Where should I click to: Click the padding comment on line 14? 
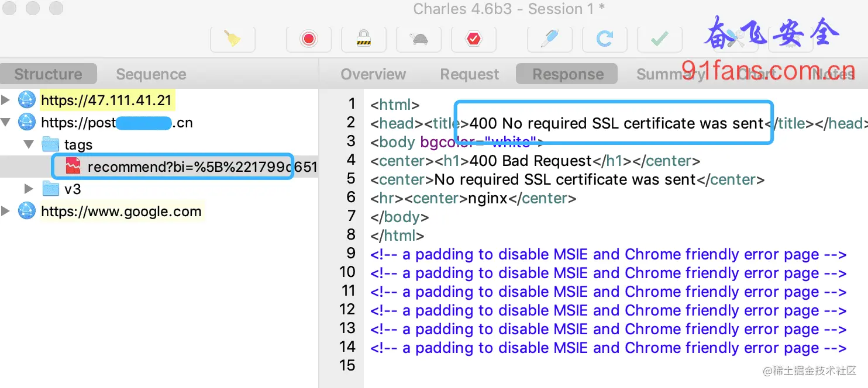point(608,348)
